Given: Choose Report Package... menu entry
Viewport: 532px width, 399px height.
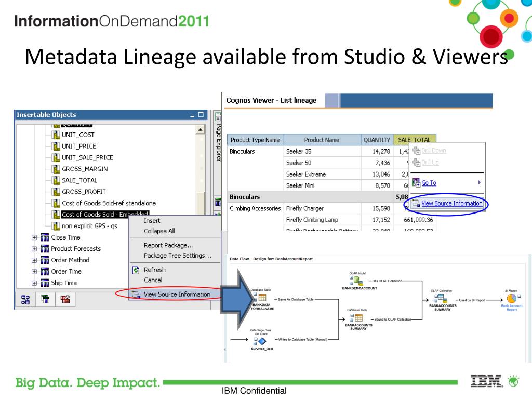Looking at the screenshot, I should click(x=169, y=245).
